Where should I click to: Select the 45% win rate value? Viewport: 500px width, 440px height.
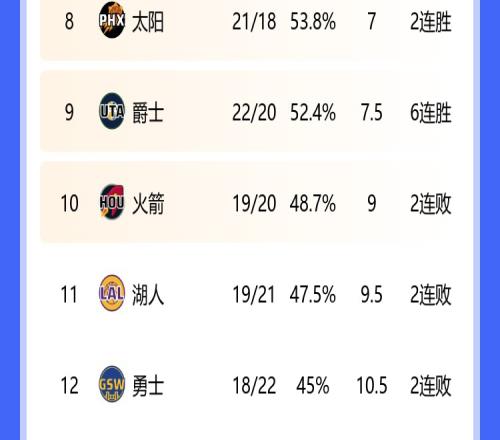point(313,386)
